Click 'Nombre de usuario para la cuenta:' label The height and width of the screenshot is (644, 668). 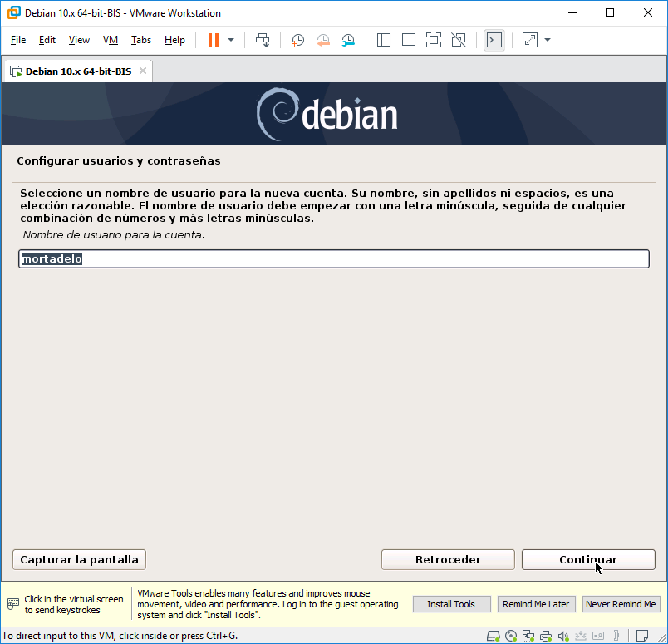coord(113,235)
